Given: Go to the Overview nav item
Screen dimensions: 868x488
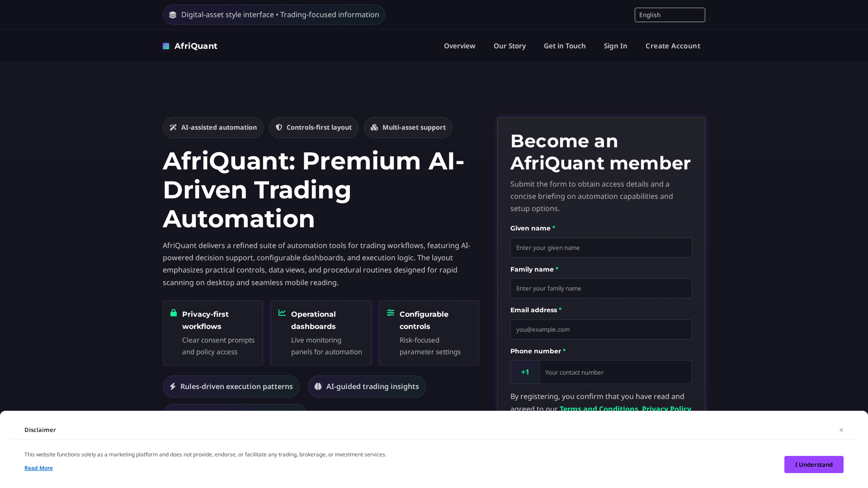Looking at the screenshot, I should click(459, 46).
